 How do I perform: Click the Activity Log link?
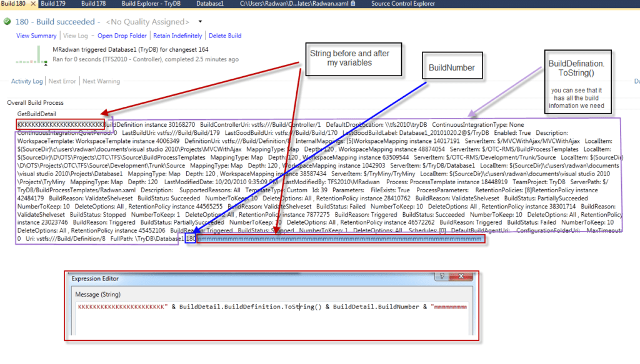[27, 81]
